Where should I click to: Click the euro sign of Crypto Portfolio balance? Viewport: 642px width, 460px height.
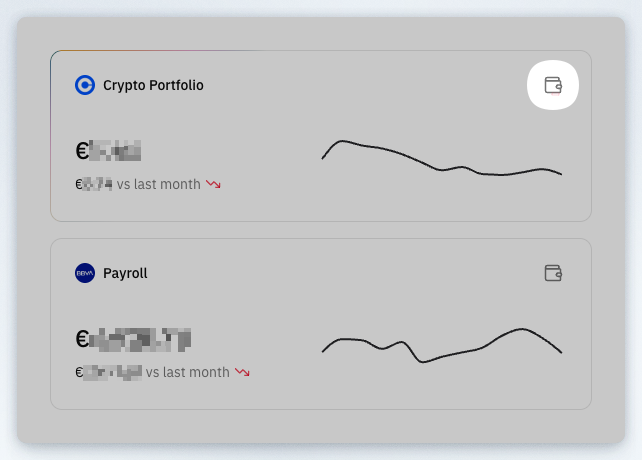(x=82, y=151)
